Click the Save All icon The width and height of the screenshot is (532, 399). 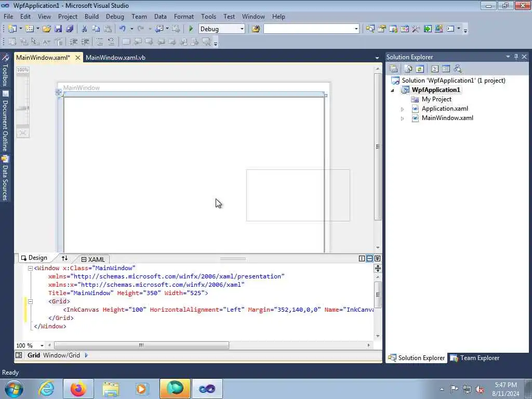(70, 29)
